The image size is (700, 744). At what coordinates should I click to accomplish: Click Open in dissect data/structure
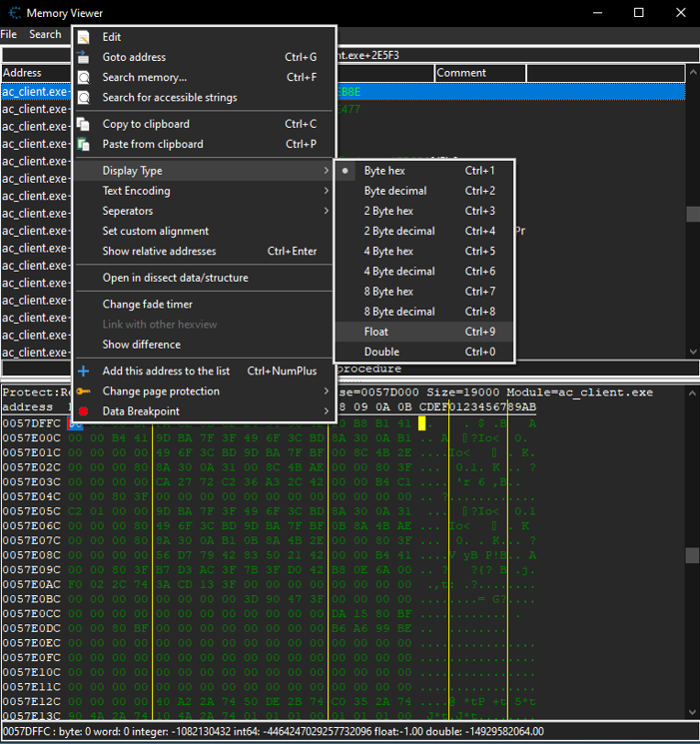tap(175, 278)
